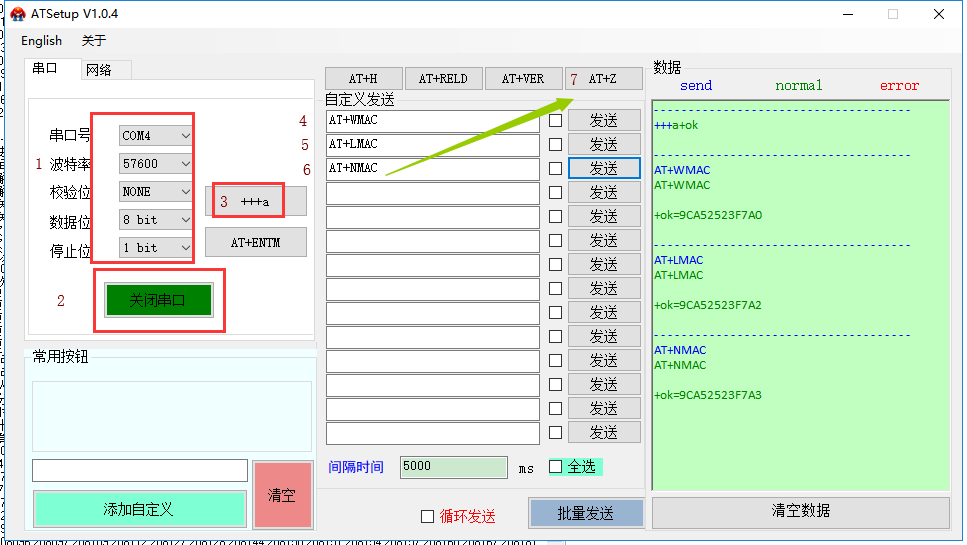
Task: Click the AT+Z restart button
Action: tap(603, 79)
